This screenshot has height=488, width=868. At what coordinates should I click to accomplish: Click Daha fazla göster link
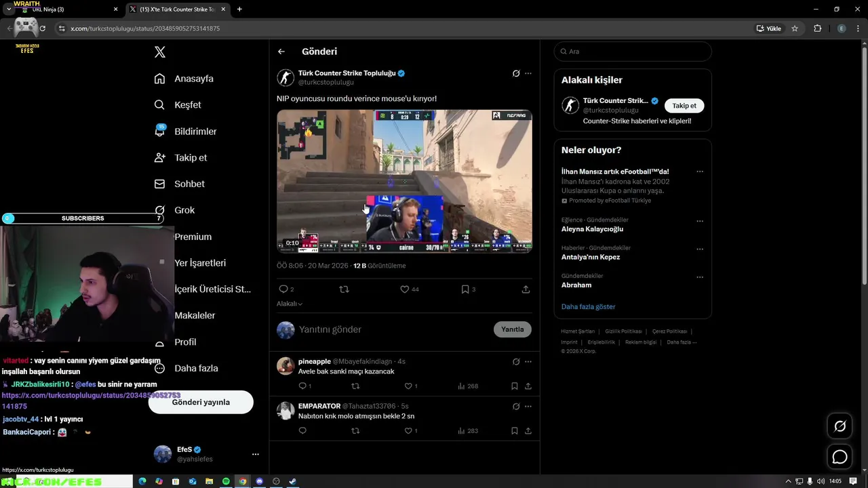click(588, 307)
